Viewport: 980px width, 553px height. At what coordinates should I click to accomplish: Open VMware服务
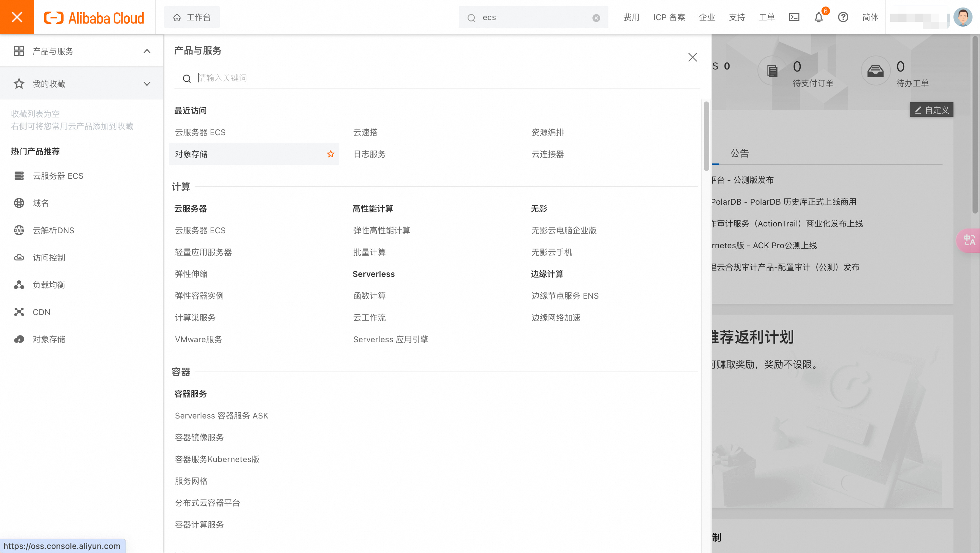pyautogui.click(x=199, y=339)
